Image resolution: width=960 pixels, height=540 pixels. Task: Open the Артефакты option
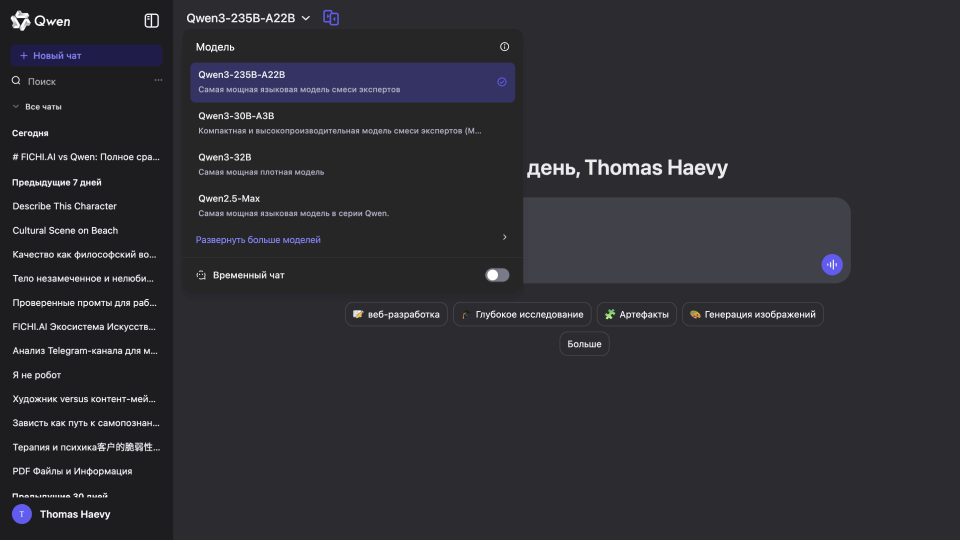coord(637,314)
